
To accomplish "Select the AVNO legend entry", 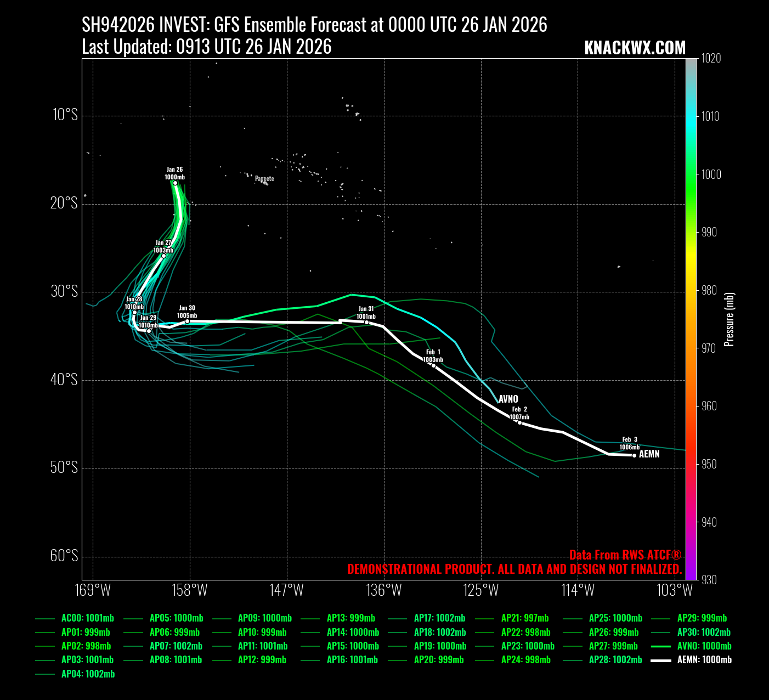I will tap(704, 646).
